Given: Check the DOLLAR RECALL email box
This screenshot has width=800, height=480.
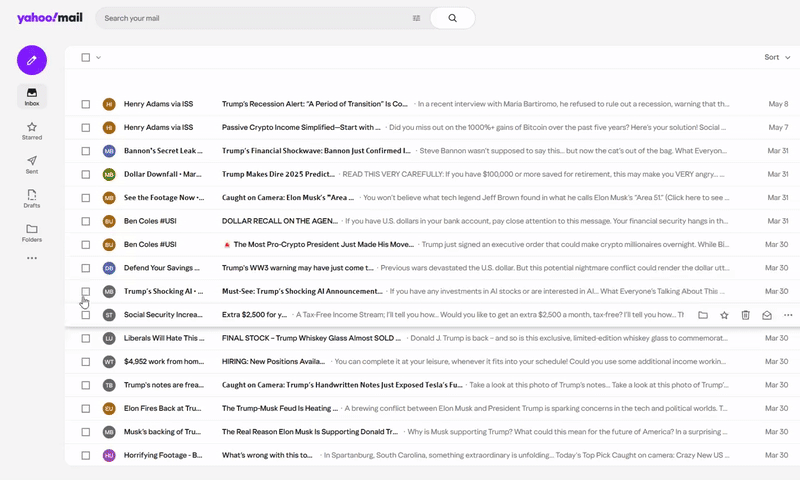Looking at the screenshot, I should click(86, 221).
